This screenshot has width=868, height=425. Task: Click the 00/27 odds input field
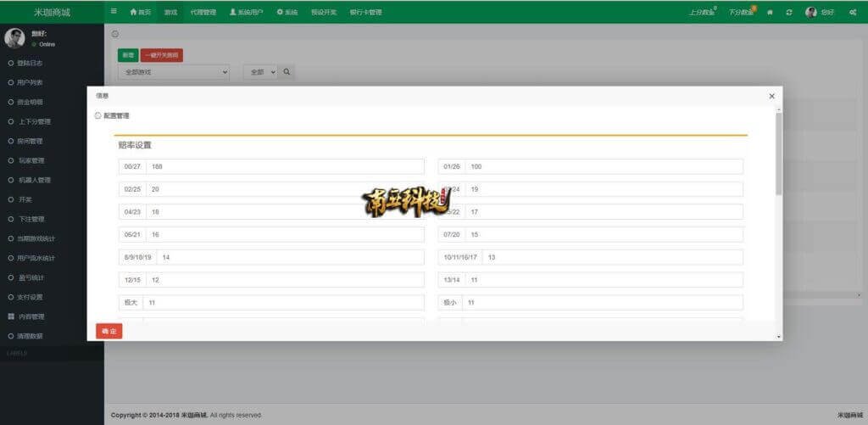[x=285, y=166]
